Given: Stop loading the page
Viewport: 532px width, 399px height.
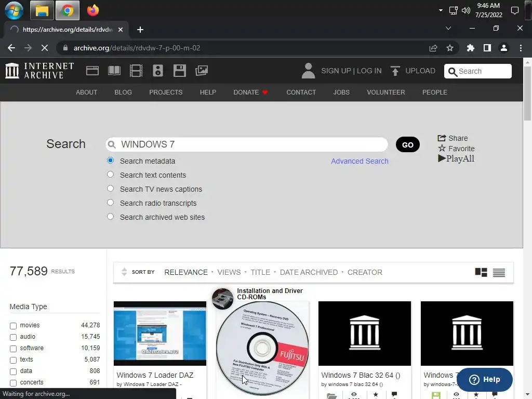Looking at the screenshot, I should point(45,48).
